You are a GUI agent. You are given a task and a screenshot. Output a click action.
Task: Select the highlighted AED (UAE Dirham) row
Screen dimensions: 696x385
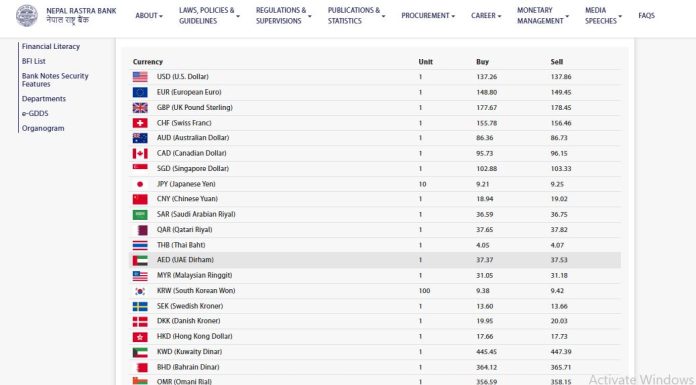[x=375, y=260]
